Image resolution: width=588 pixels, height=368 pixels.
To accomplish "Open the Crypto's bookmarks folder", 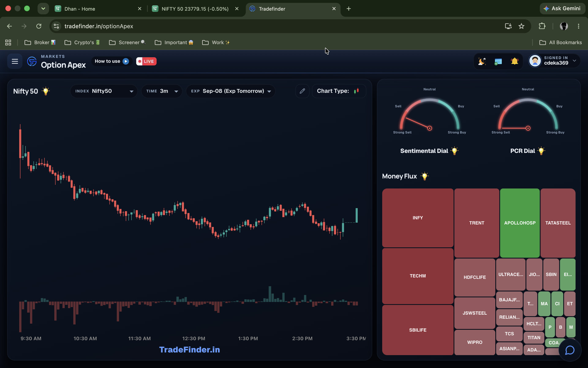I will pyautogui.click(x=82, y=42).
